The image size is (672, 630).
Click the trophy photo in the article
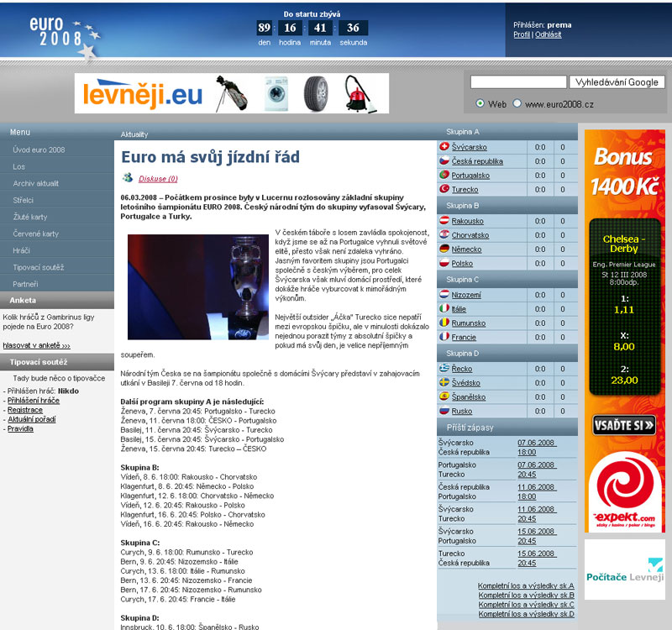point(198,286)
